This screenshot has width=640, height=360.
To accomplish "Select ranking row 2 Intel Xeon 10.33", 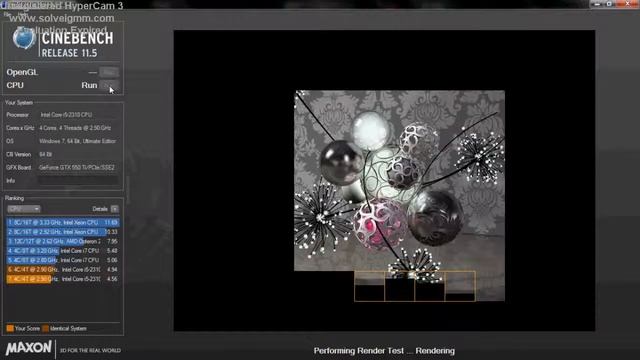I will 63,232.
